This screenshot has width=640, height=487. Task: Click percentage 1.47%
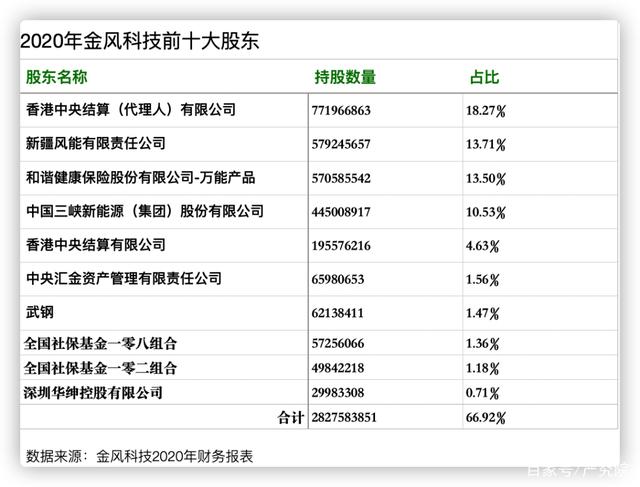pyautogui.click(x=482, y=314)
